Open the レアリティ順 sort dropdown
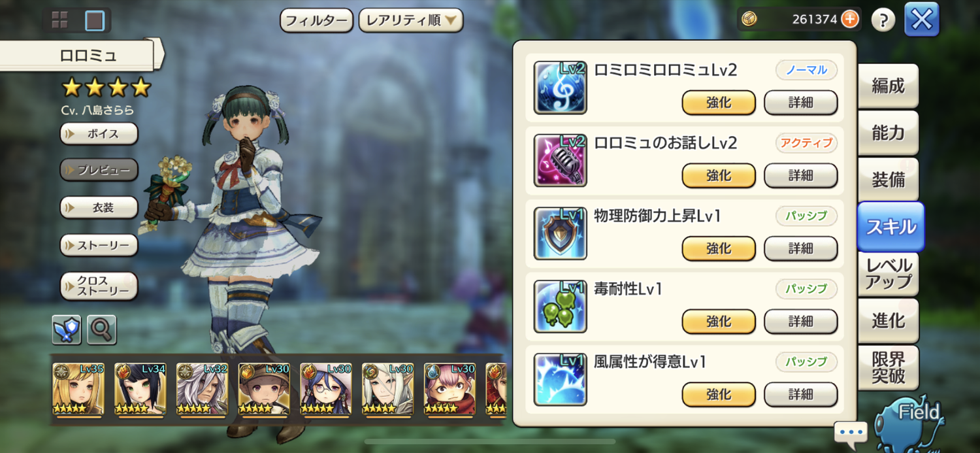The width and height of the screenshot is (980, 453). click(x=411, y=20)
